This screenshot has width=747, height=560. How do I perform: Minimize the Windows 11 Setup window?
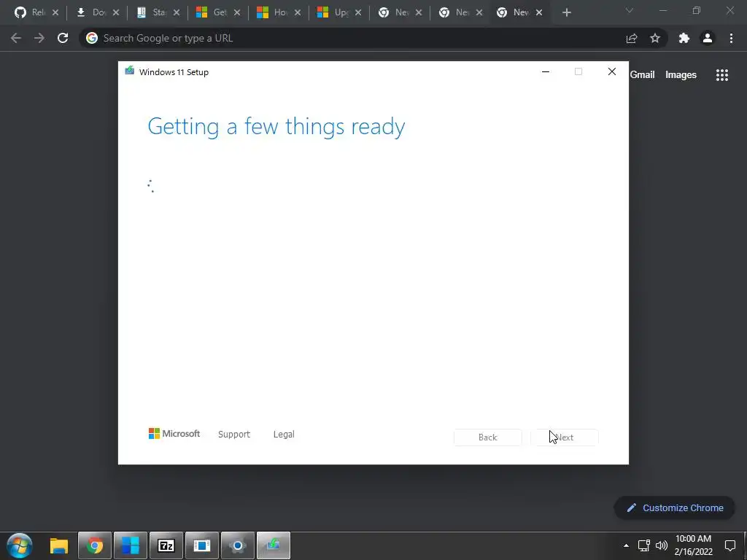546,72
